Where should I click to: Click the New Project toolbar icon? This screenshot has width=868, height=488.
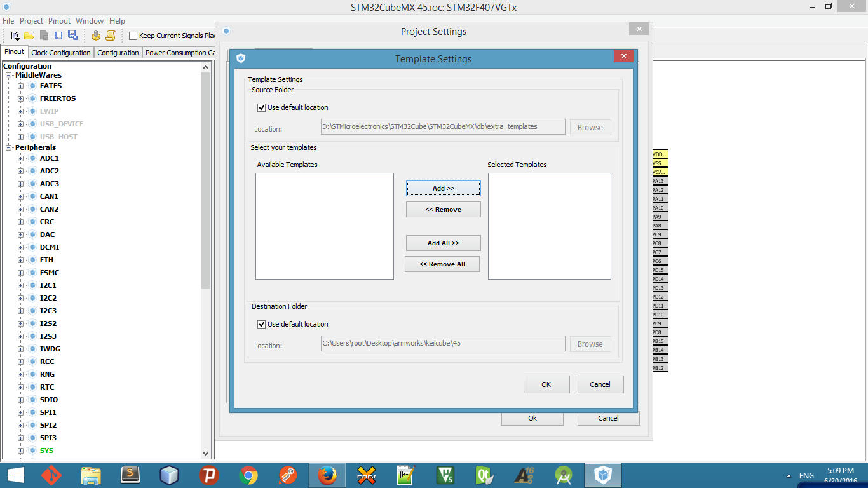(15, 36)
